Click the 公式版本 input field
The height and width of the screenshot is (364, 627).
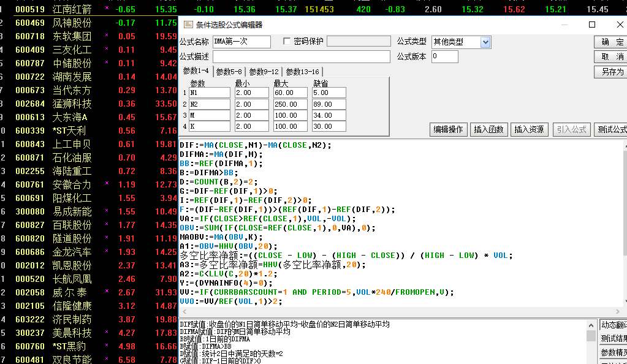444,56
